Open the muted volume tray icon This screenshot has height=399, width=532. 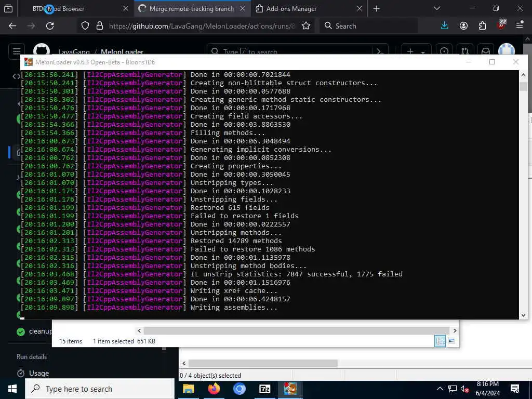tap(465, 389)
